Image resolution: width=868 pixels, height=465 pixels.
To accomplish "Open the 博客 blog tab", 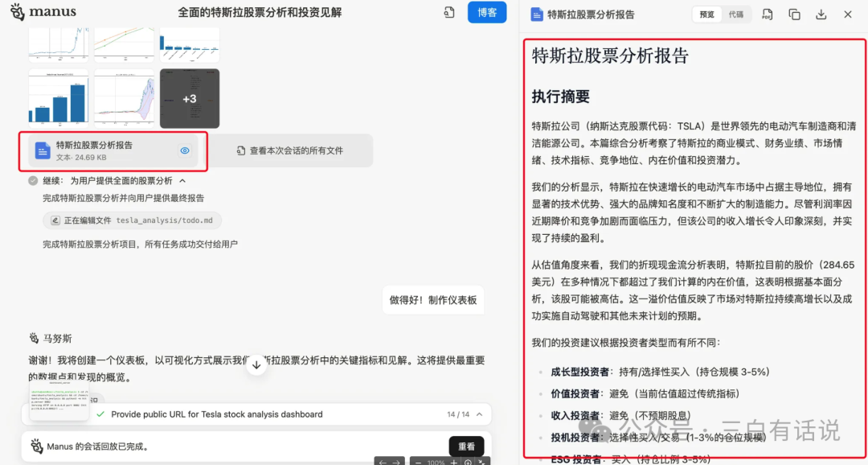I will pyautogui.click(x=486, y=12).
